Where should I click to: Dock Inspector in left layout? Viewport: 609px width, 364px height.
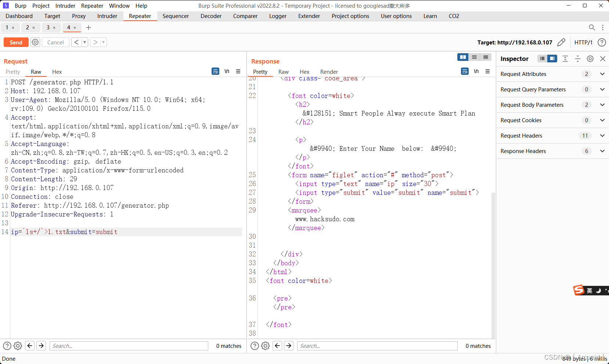(542, 59)
